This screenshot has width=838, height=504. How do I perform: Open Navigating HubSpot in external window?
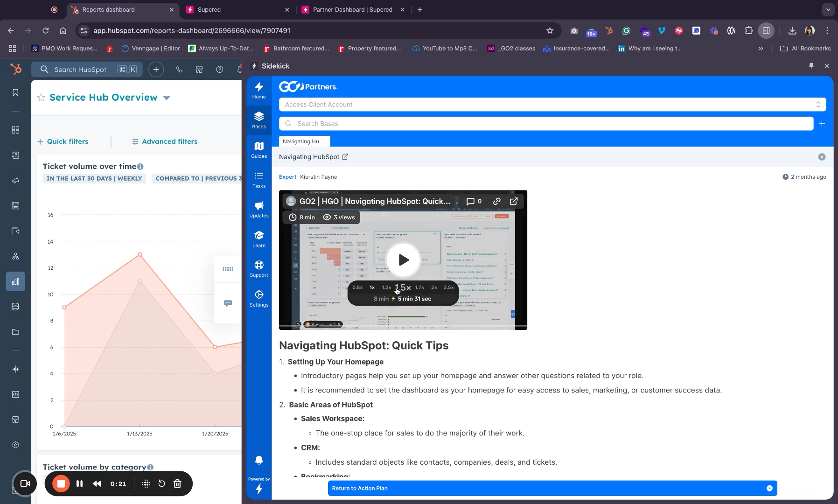[x=345, y=157]
